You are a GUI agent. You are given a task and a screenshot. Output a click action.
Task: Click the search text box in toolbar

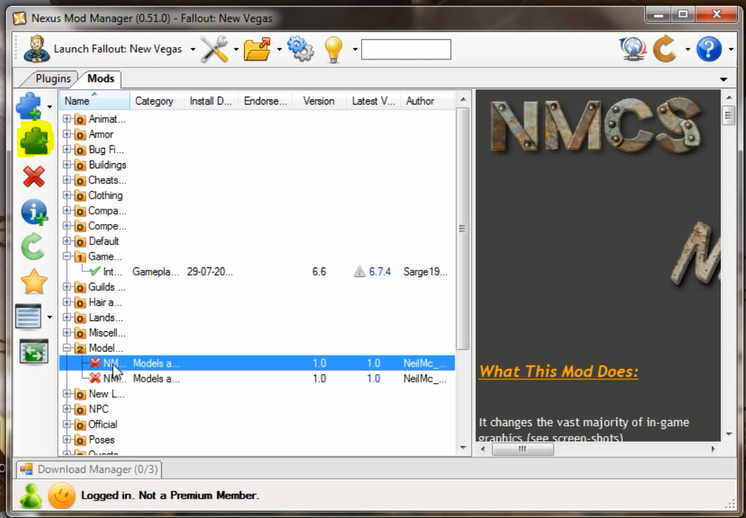[x=406, y=49]
